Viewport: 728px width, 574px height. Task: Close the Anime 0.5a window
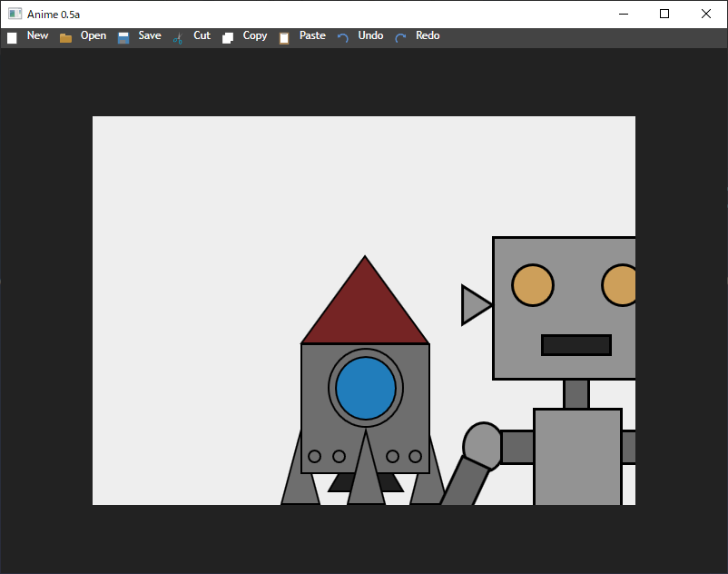[x=706, y=14]
